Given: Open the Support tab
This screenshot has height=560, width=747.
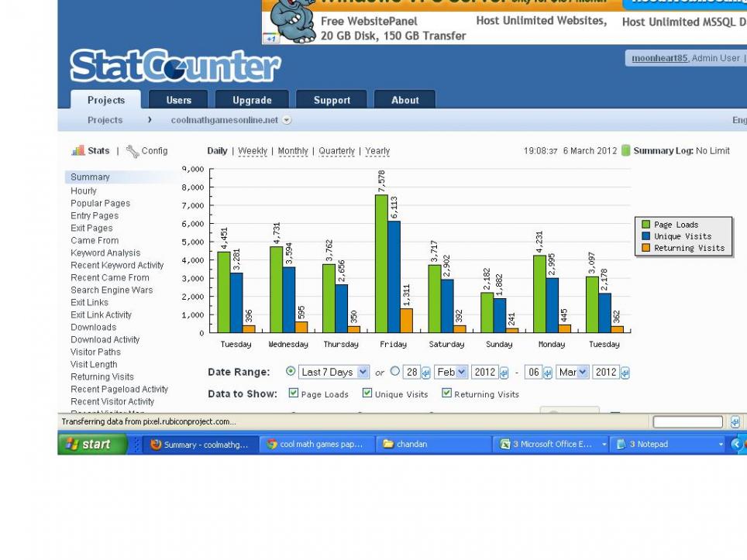Looking at the screenshot, I should (x=332, y=100).
